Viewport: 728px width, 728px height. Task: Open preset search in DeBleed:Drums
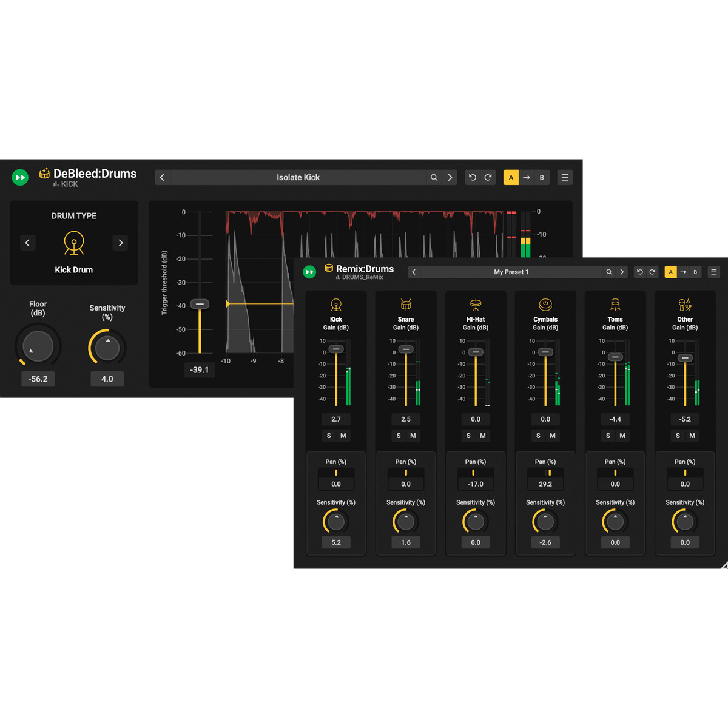pyautogui.click(x=434, y=177)
